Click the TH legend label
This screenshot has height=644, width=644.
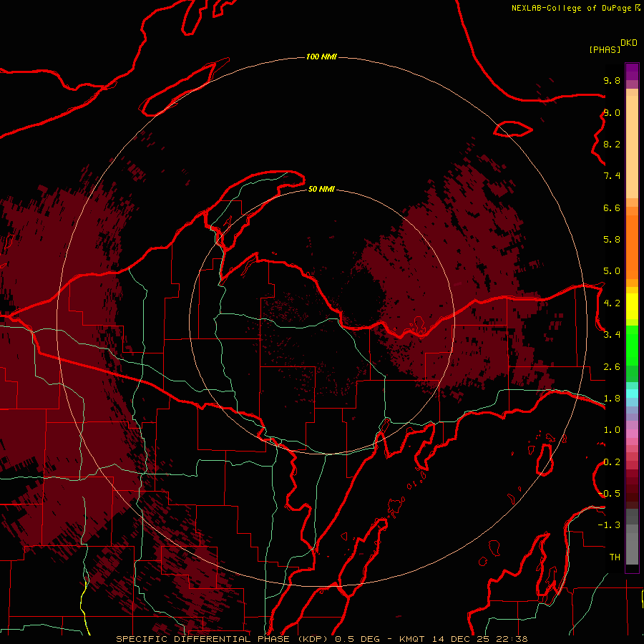pos(615,557)
